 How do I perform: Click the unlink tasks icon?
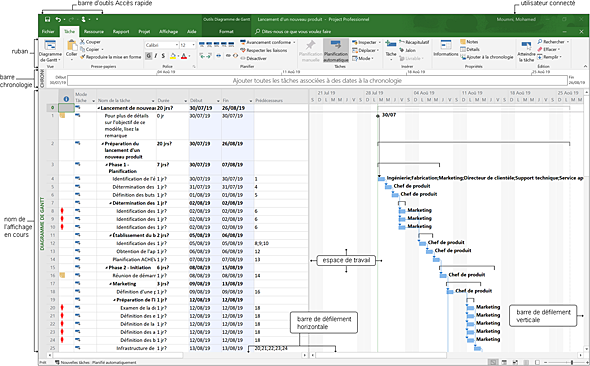235,56
